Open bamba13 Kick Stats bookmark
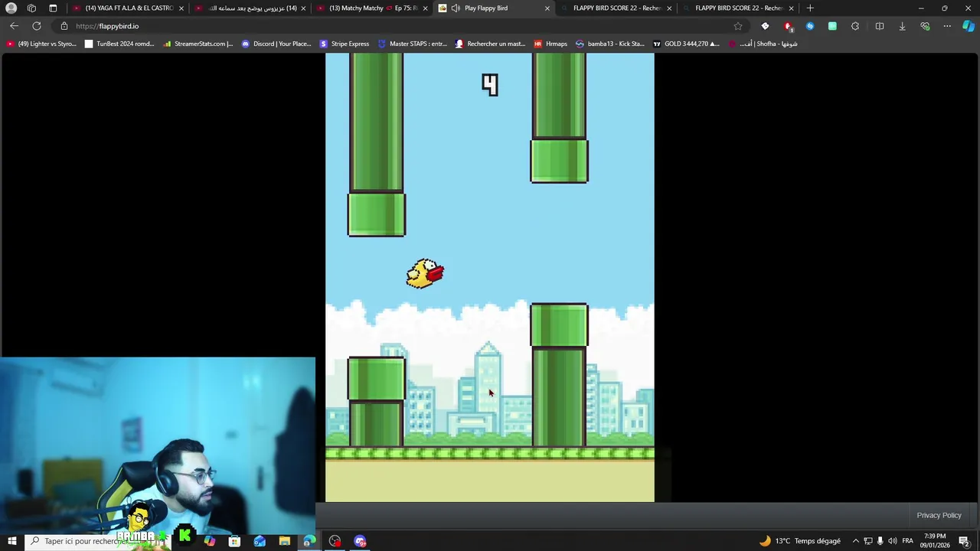The width and height of the screenshot is (980, 551). coord(610,44)
